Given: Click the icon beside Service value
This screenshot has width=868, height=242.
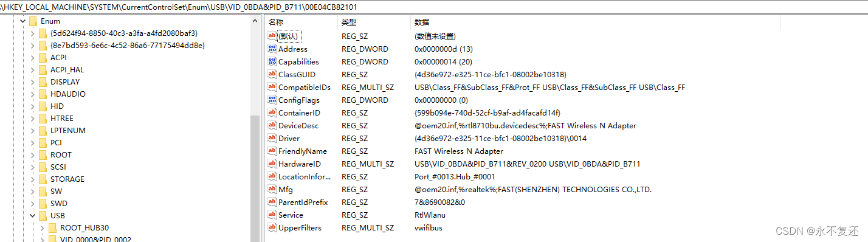Looking at the screenshot, I should pos(272,215).
